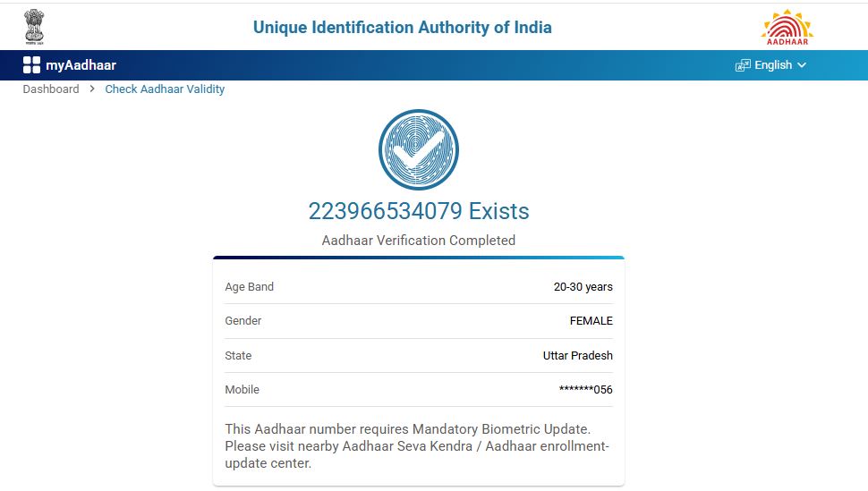Click the India national emblem icon

point(34,26)
